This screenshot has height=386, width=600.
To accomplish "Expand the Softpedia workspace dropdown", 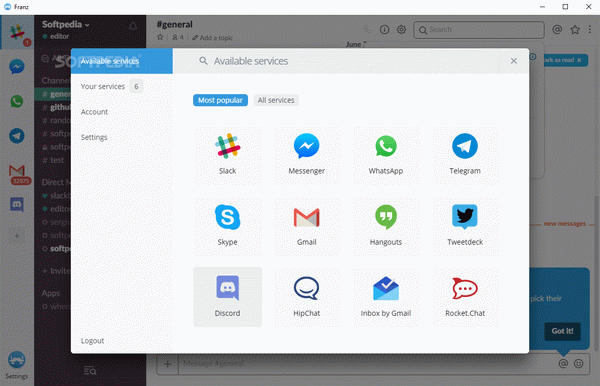I will 65,24.
